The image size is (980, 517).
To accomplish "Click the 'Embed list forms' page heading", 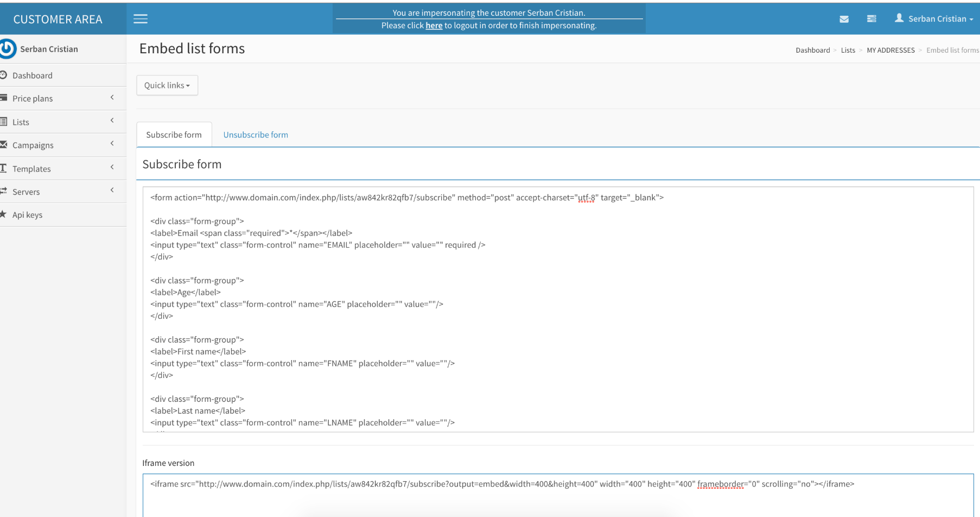I will [x=192, y=48].
